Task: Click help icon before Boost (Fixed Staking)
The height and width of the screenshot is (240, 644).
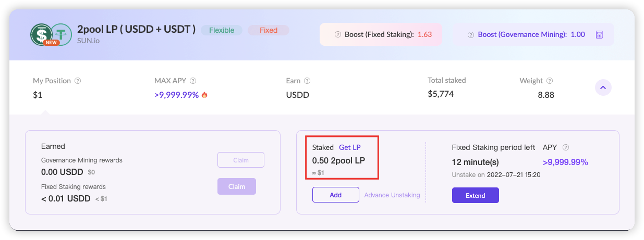Action: (x=338, y=35)
